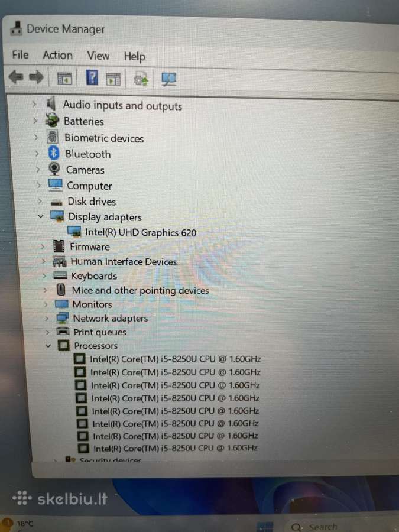Click the Action Pane toolbar icon
Image resolution: width=399 pixels, height=532 pixels.
pos(113,79)
